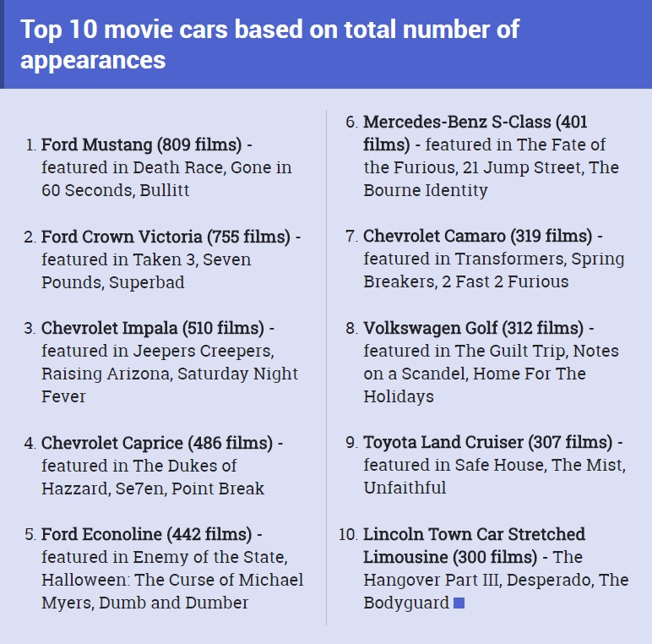Select the Lincoln Town Car Stretched Limousine title

474,545
